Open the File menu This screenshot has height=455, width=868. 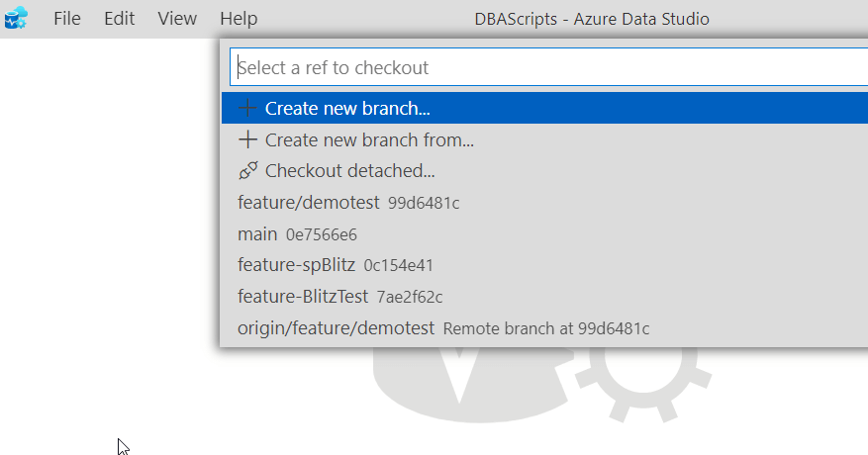67,19
